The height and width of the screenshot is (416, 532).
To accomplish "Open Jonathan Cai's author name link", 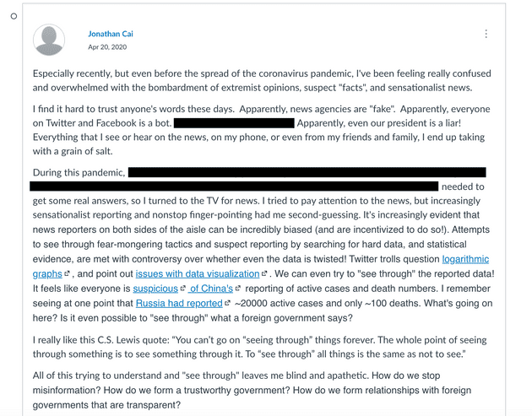I will 110,34.
